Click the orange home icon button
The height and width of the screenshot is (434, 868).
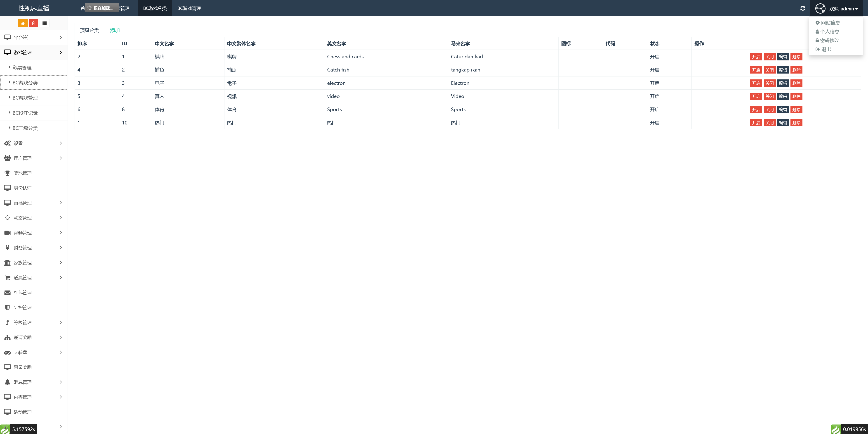point(23,23)
